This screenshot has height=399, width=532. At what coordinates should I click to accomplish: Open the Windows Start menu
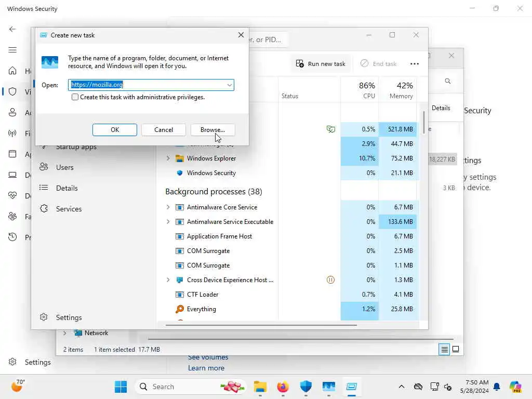(x=121, y=387)
